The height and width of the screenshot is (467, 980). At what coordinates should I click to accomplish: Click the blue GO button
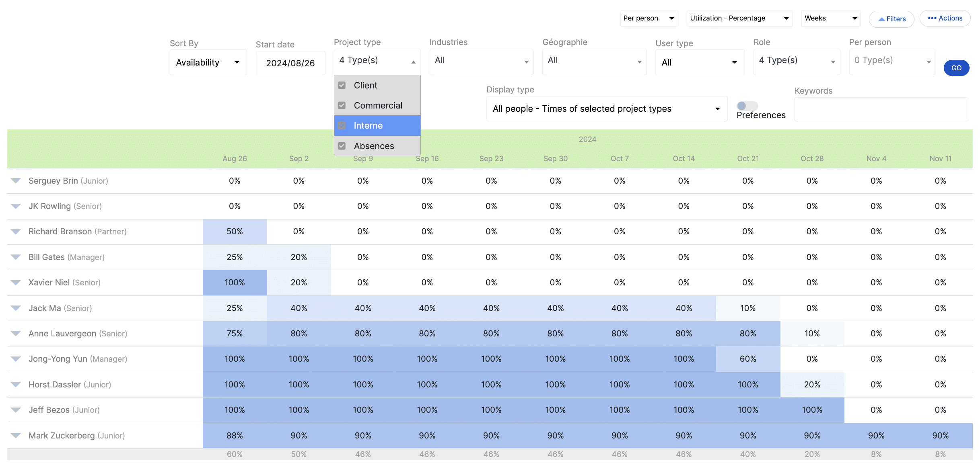click(x=956, y=68)
